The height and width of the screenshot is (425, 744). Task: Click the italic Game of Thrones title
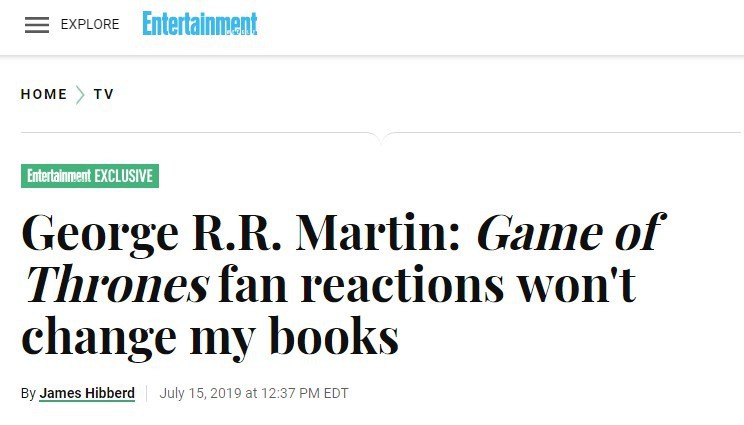(345, 258)
